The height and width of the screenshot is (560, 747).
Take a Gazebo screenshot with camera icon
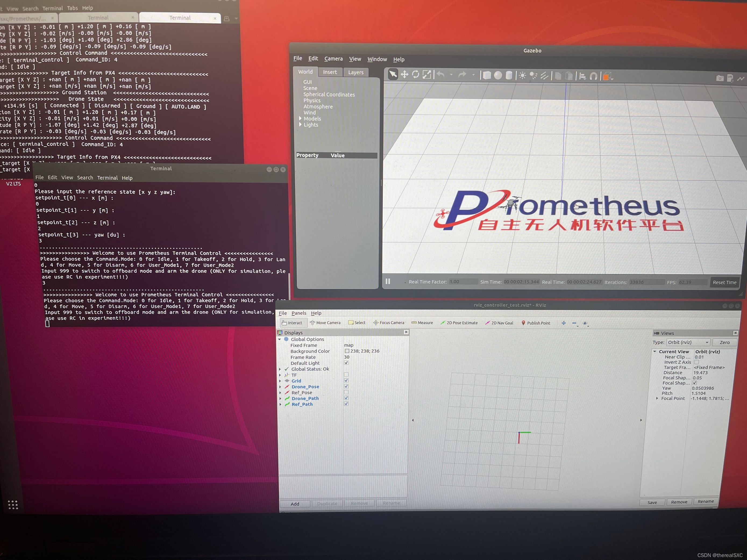tap(720, 78)
